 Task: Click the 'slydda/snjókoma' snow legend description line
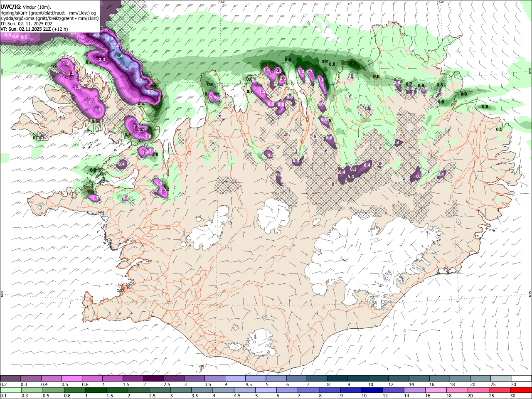49,18
